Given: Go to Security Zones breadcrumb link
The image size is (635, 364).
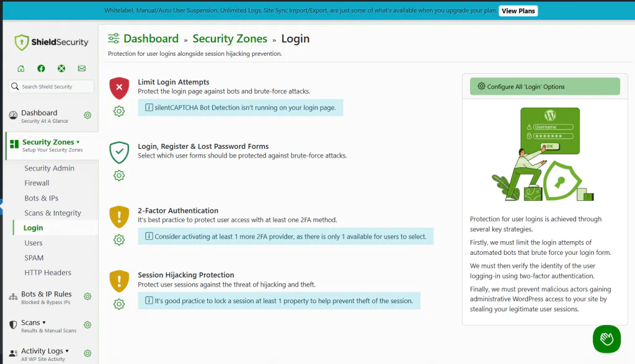Looking at the screenshot, I should tap(229, 38).
